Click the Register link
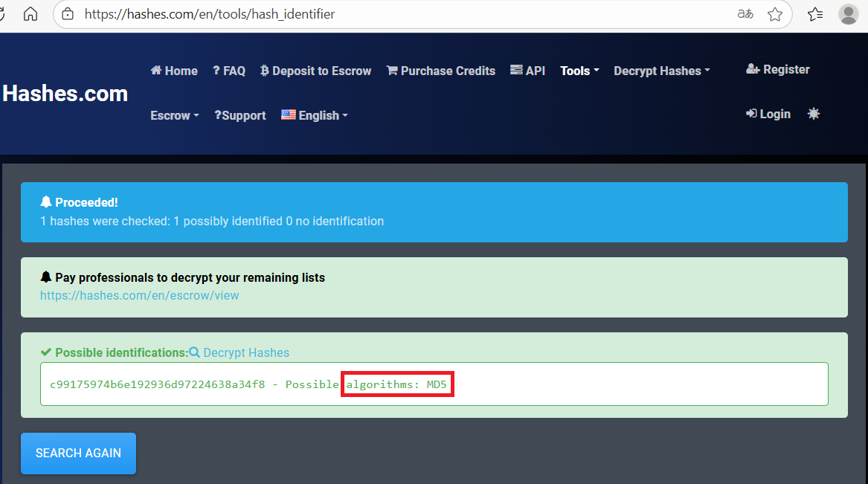 [x=778, y=69]
